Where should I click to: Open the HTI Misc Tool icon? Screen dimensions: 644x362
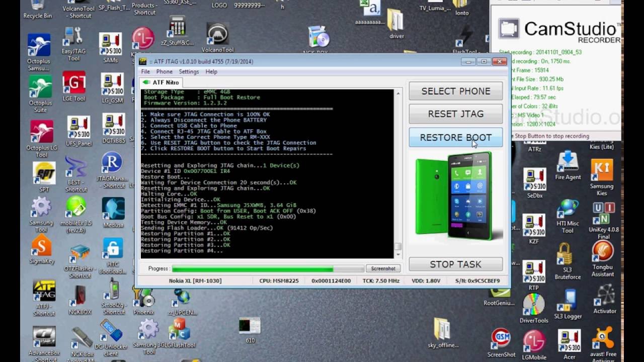[x=568, y=216]
